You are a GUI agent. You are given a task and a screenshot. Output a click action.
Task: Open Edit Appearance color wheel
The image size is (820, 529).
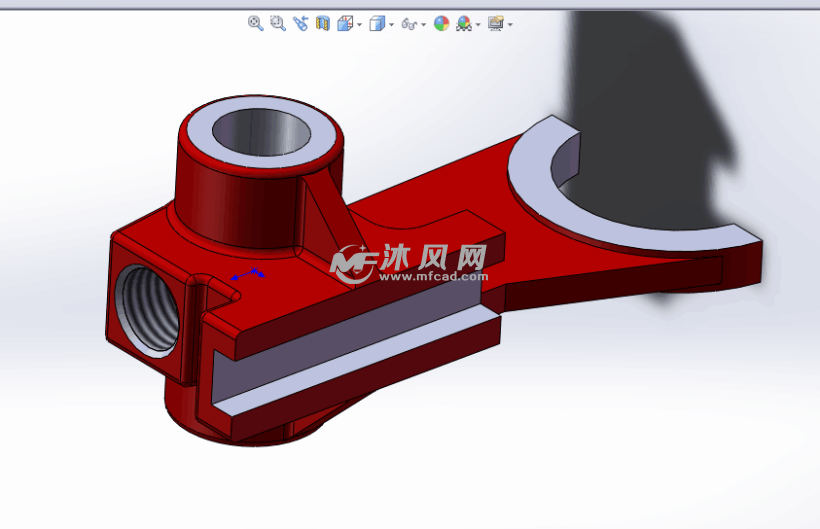point(441,23)
